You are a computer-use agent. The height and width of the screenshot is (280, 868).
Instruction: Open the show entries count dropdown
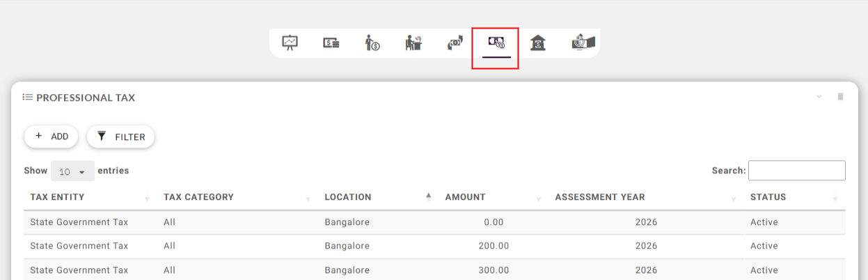72,171
